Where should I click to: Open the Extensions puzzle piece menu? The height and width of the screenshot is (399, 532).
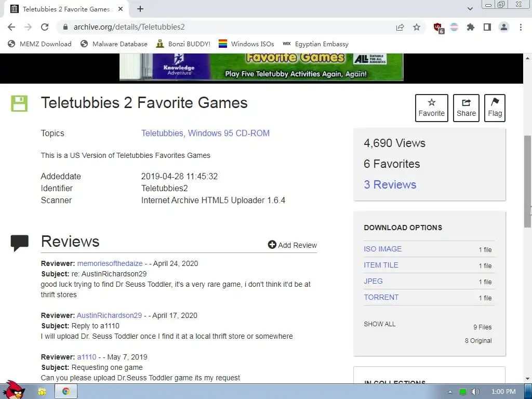click(x=471, y=27)
